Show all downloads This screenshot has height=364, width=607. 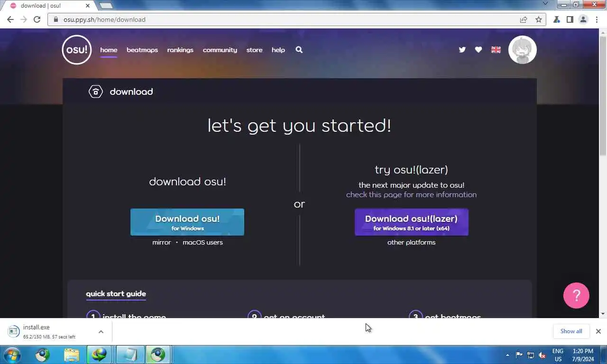click(x=571, y=331)
